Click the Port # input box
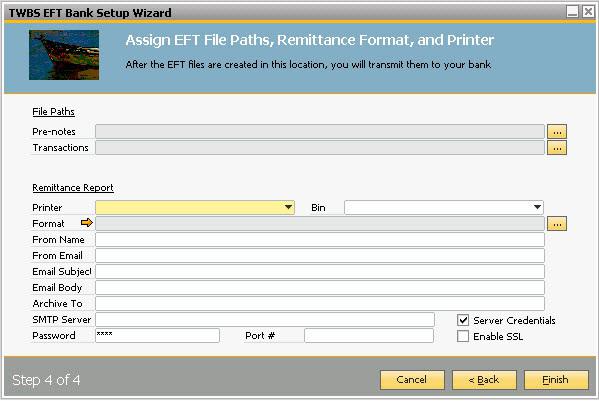 (369, 336)
